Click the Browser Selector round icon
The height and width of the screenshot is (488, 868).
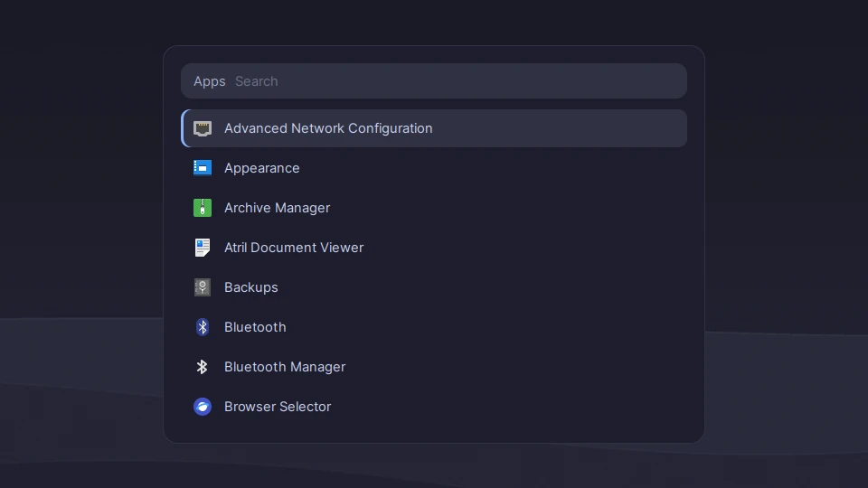[202, 407]
